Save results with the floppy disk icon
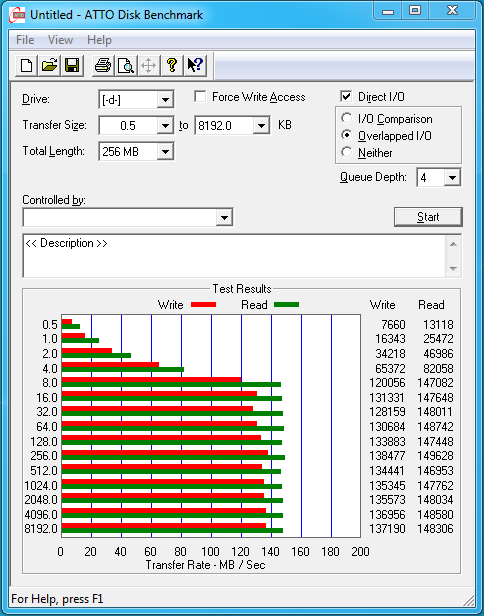The height and width of the screenshot is (616, 484). click(72, 65)
